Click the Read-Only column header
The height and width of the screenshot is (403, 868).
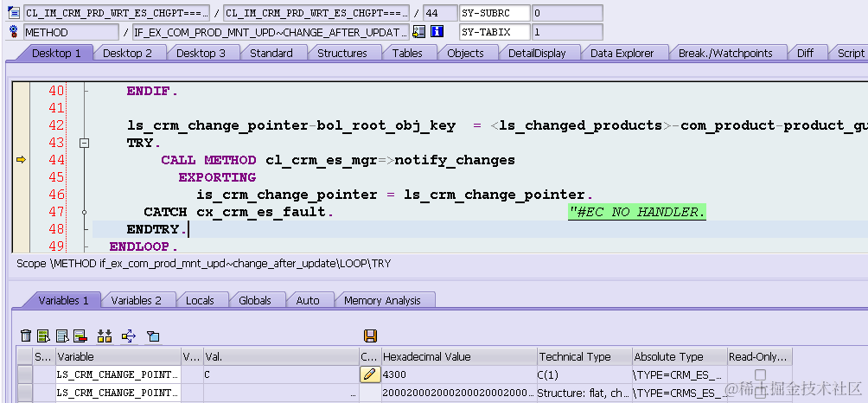[759, 356]
